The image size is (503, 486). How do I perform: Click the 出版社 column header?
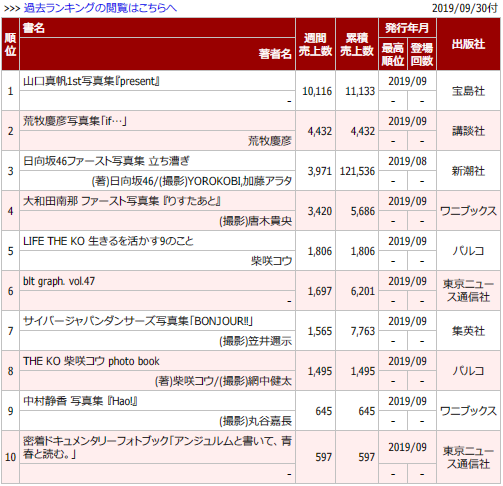(x=468, y=44)
